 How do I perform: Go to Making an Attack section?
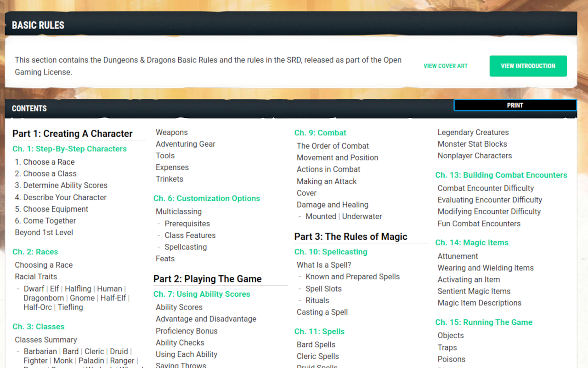tap(327, 181)
